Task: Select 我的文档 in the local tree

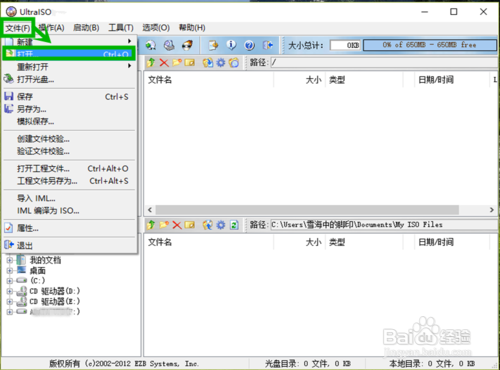Action: [45, 260]
